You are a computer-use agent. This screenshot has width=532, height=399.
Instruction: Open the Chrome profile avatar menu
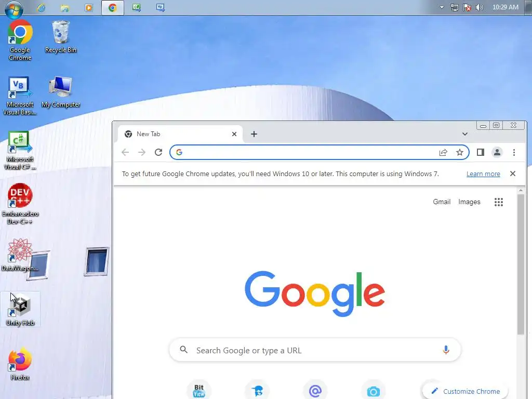[497, 152]
